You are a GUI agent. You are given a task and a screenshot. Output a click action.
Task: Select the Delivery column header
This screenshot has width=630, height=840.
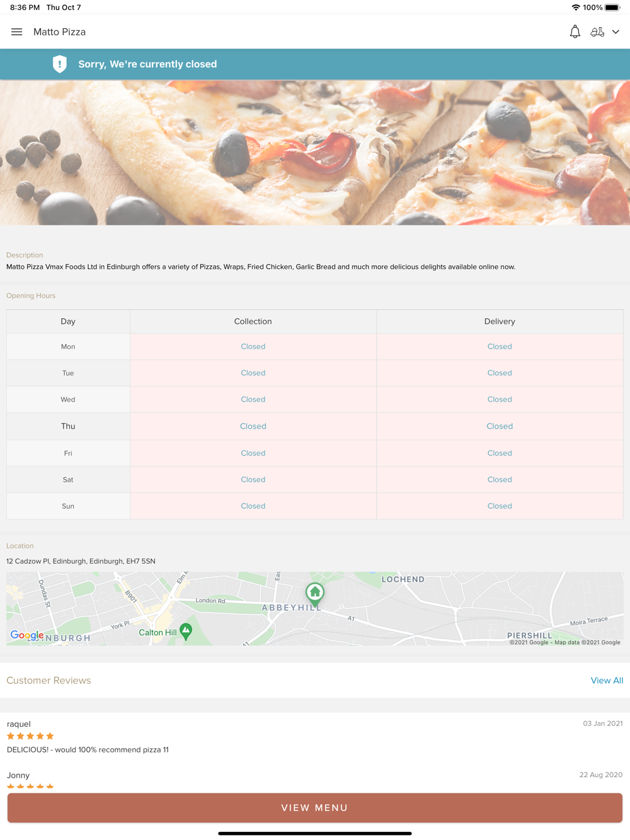pos(500,322)
